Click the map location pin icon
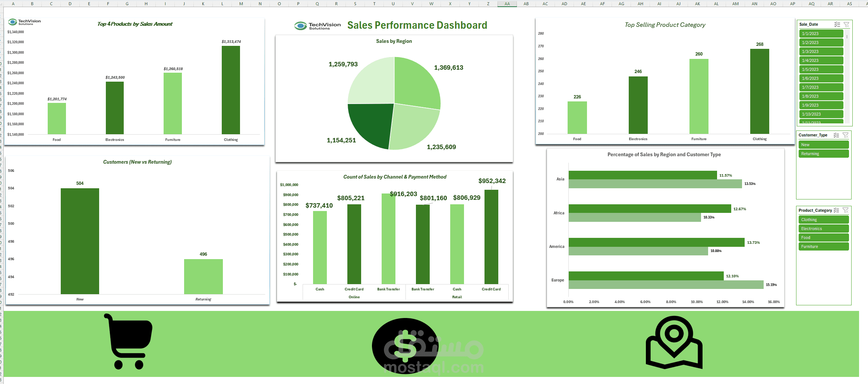 click(x=674, y=342)
